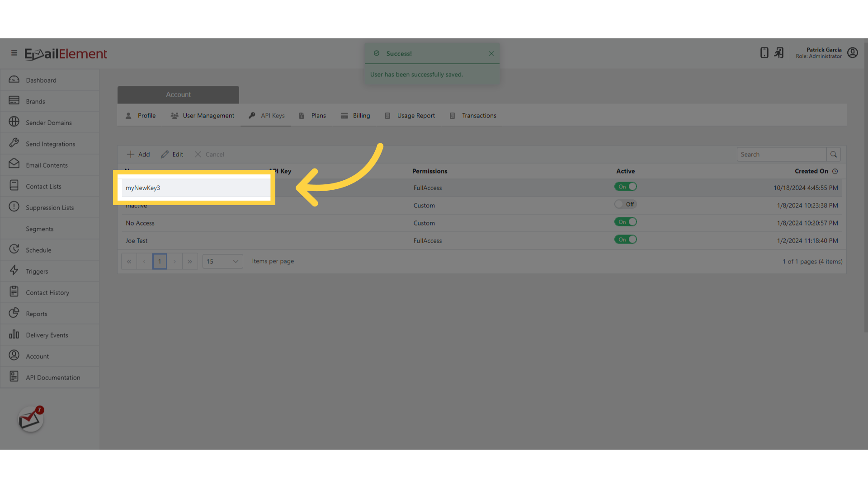This screenshot has height=488, width=868.
Task: Click the Custom permission for Inactive row
Action: [x=424, y=206]
